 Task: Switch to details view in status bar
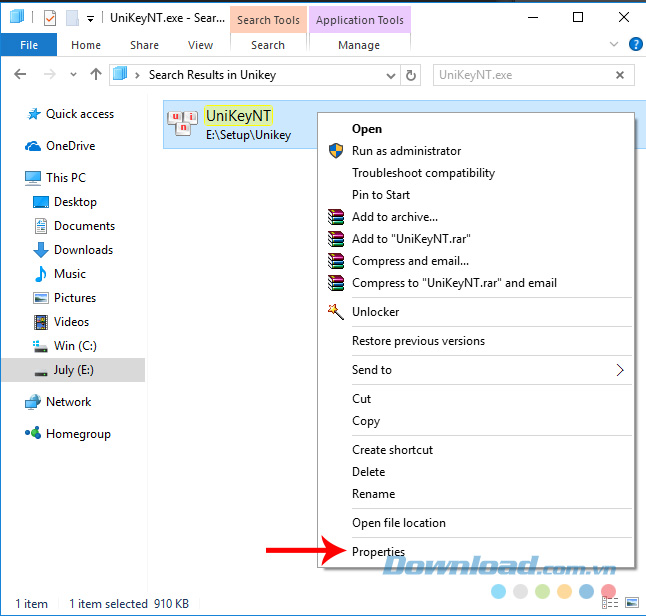click(x=612, y=604)
